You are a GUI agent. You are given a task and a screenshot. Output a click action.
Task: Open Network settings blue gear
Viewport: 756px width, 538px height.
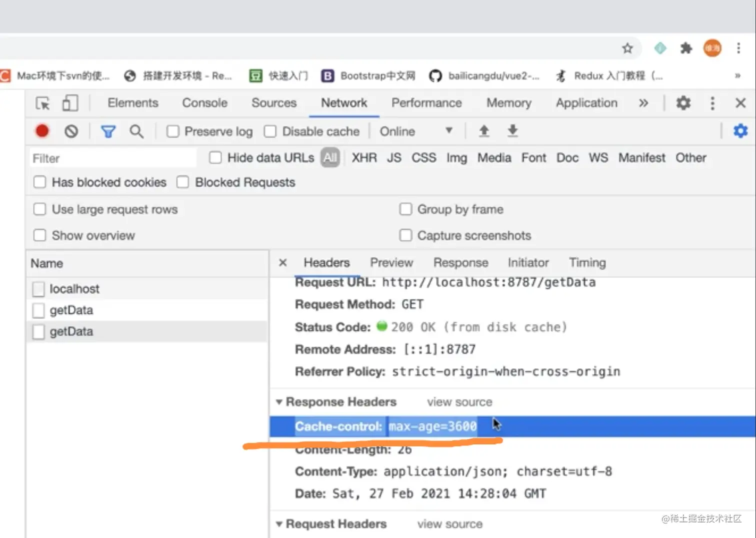click(x=740, y=131)
